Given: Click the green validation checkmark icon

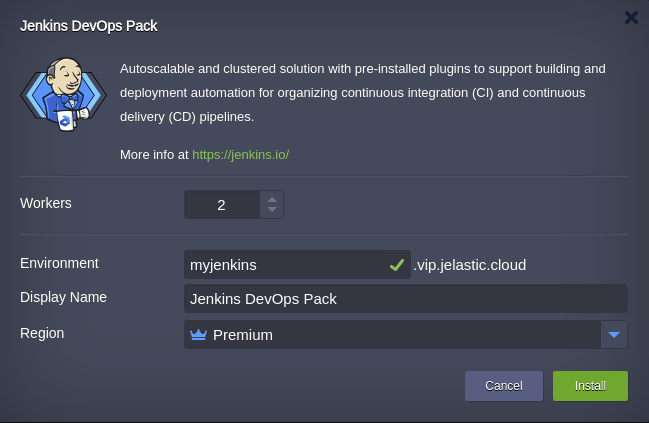Looking at the screenshot, I should coord(397,265).
